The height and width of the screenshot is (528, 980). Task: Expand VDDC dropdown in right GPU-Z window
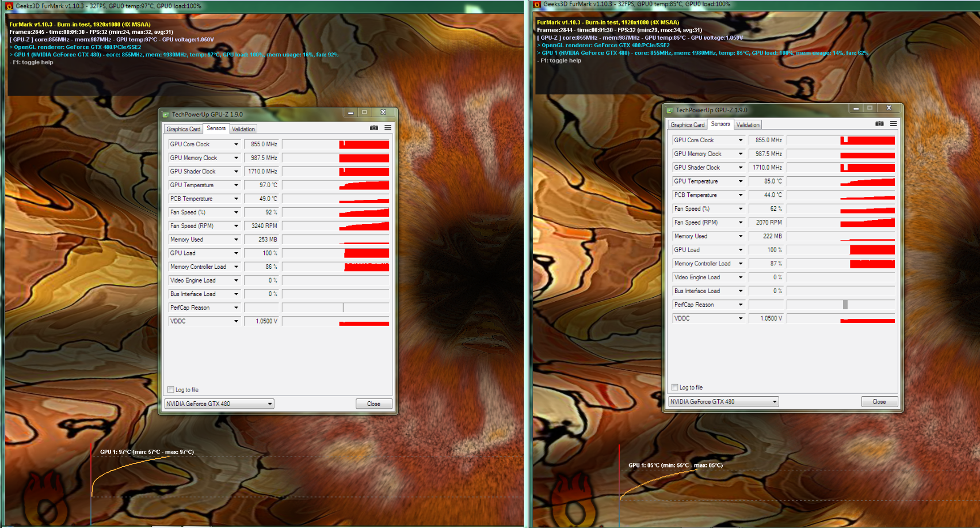coord(741,318)
